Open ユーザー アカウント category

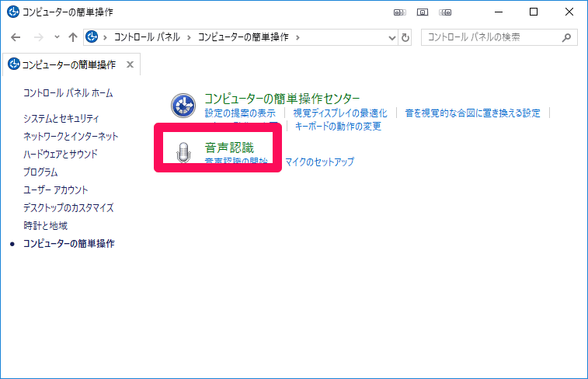click(x=55, y=189)
